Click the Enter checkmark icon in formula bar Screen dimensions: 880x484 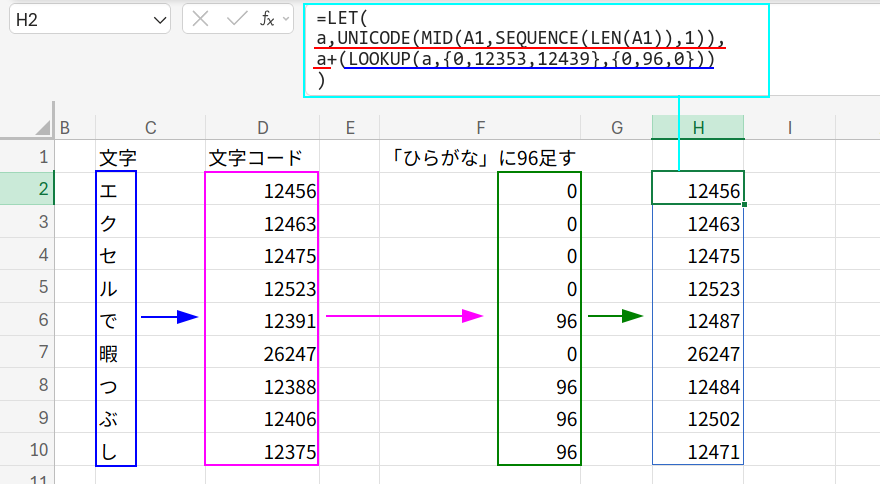(x=236, y=18)
